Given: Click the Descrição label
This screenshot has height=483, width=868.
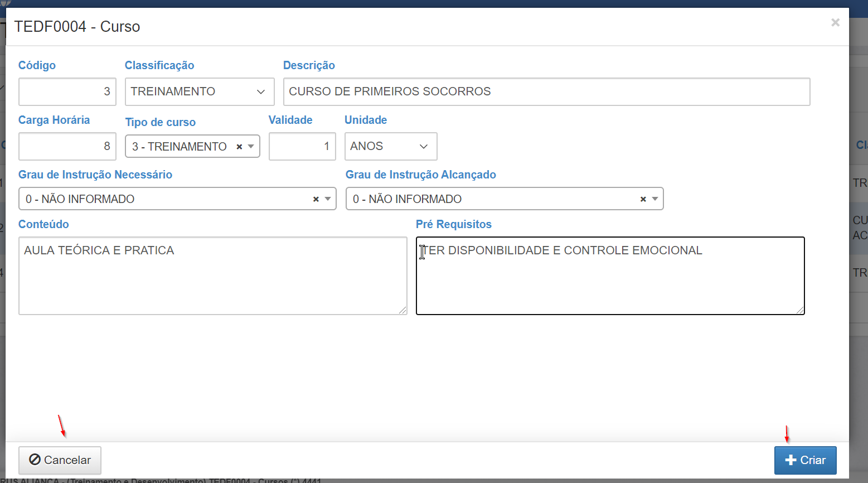Looking at the screenshot, I should (309, 65).
